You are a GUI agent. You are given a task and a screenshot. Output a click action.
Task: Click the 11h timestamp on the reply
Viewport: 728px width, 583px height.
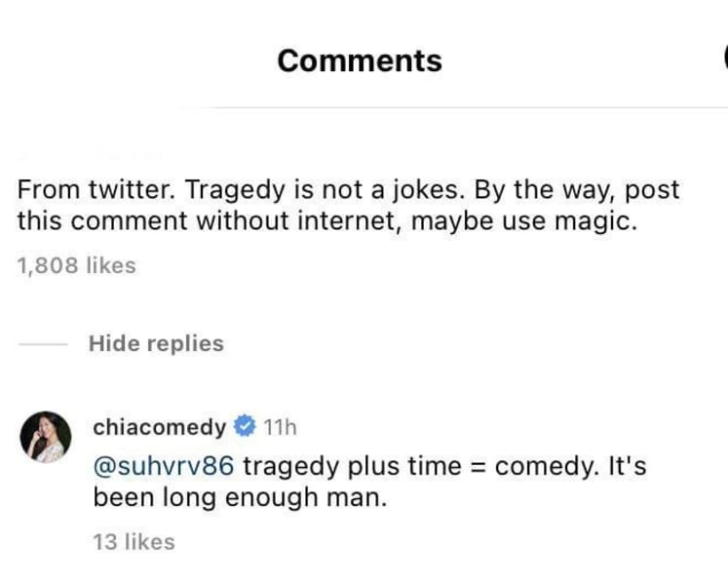click(280, 427)
